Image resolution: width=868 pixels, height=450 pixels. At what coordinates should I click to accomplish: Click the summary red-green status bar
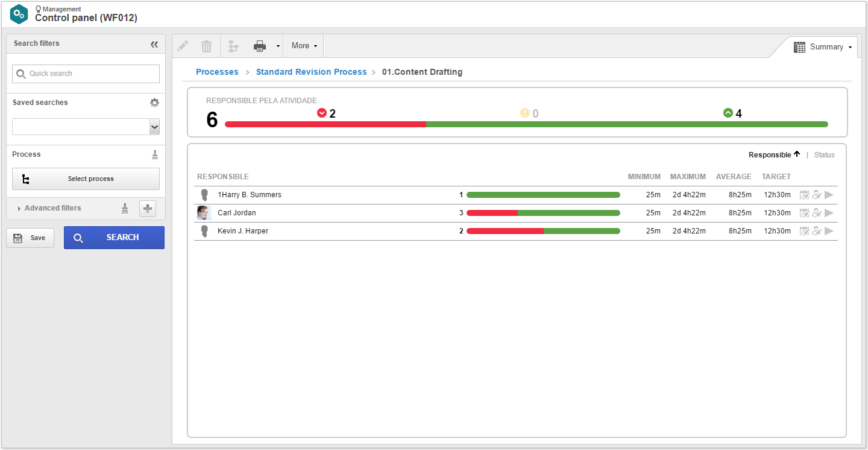[526, 124]
